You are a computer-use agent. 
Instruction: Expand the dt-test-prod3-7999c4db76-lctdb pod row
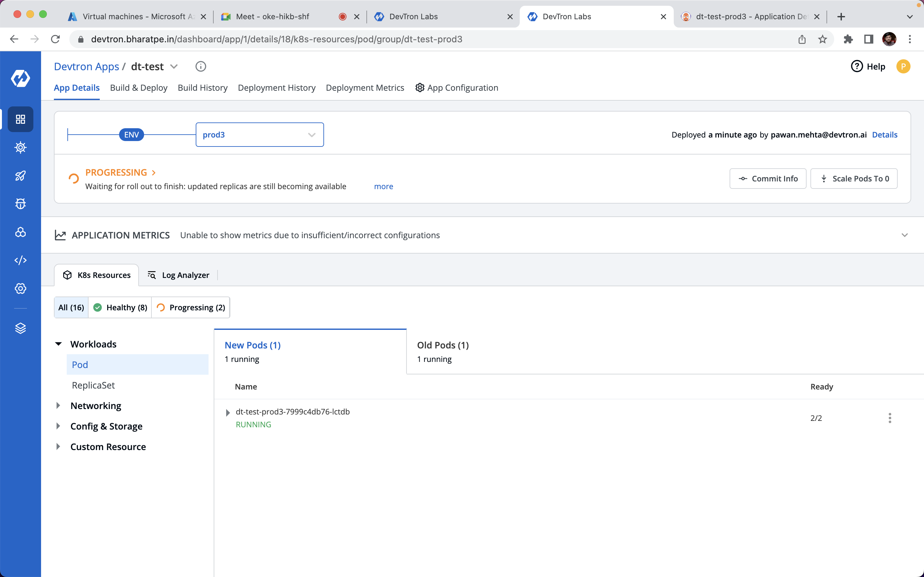(x=228, y=413)
